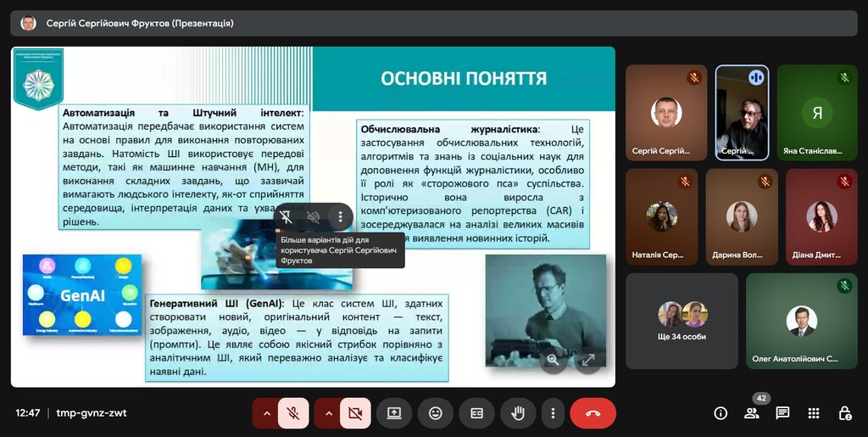The width and height of the screenshot is (868, 437).
Task: Open the chat panel icon
Action: point(782,413)
